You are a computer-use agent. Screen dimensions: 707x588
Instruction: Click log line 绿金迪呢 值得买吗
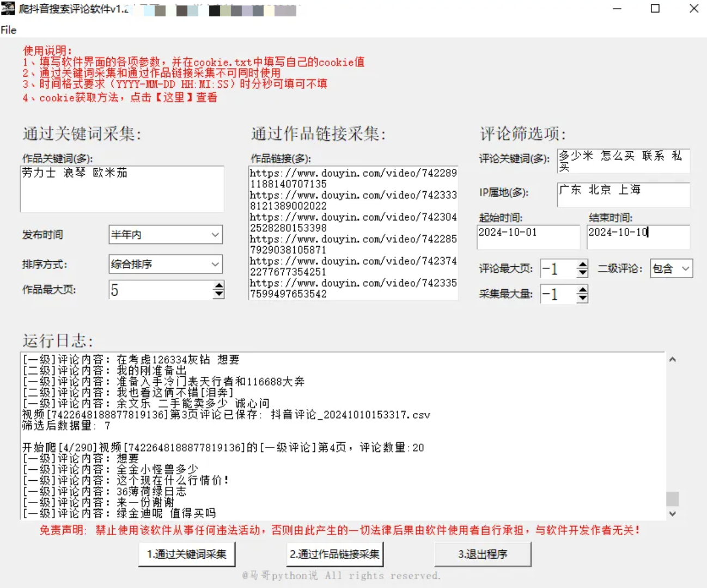(119, 513)
